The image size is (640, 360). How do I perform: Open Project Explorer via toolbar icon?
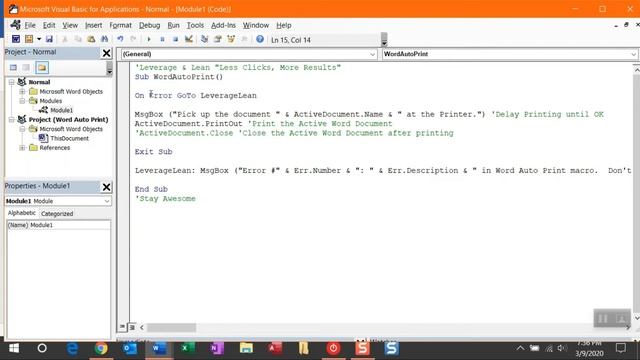point(204,39)
